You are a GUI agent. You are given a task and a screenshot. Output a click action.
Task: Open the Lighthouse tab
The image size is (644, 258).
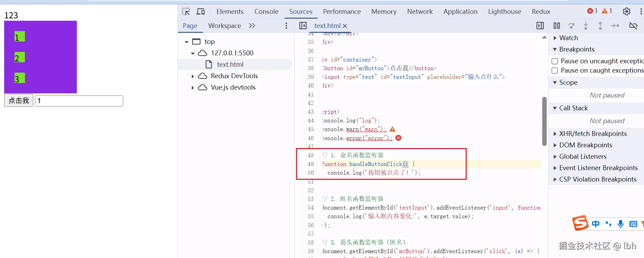[504, 11]
